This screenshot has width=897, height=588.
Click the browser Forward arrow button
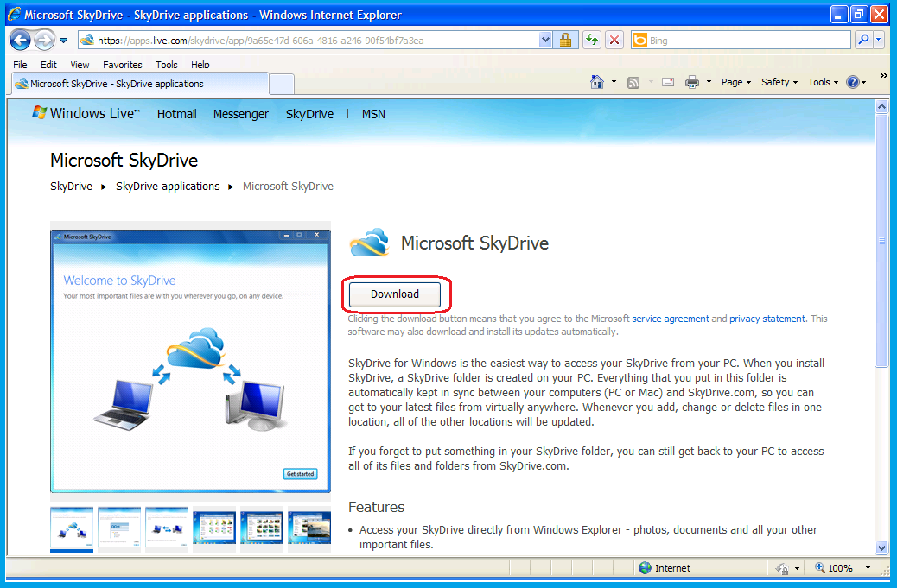(x=44, y=40)
